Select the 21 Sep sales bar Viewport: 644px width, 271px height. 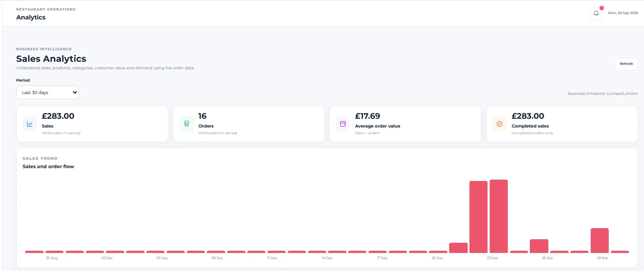pos(458,248)
